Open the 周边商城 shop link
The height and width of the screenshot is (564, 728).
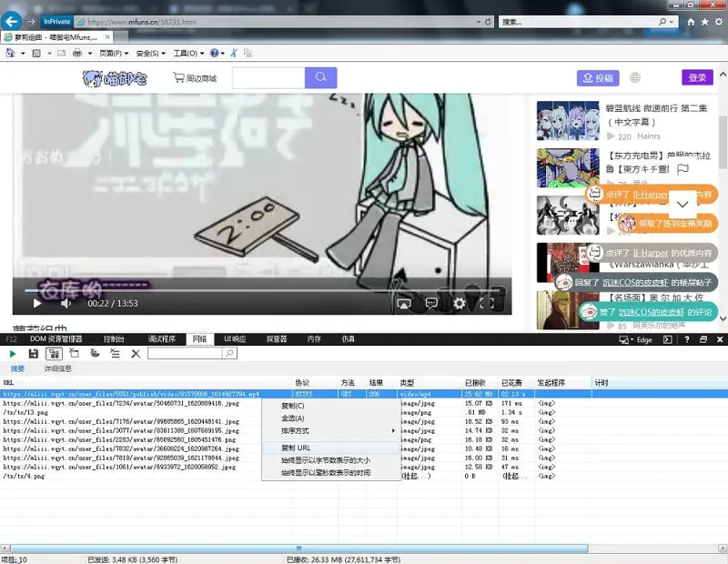[195, 78]
